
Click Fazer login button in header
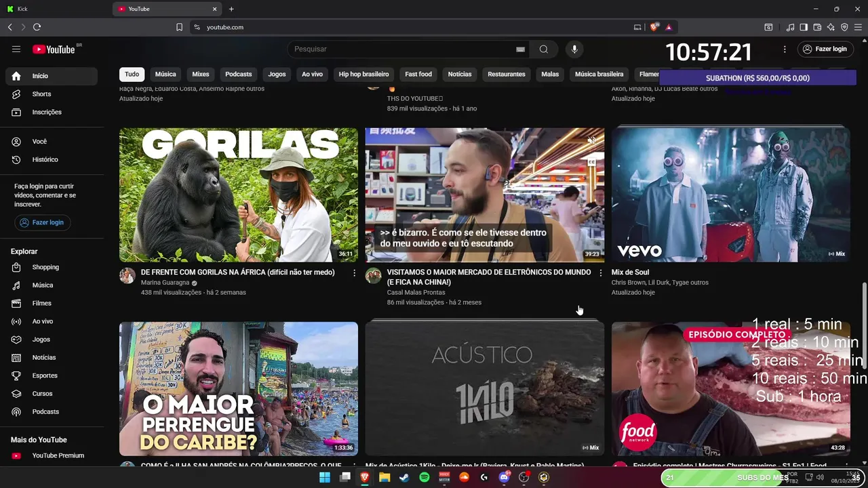[825, 49]
